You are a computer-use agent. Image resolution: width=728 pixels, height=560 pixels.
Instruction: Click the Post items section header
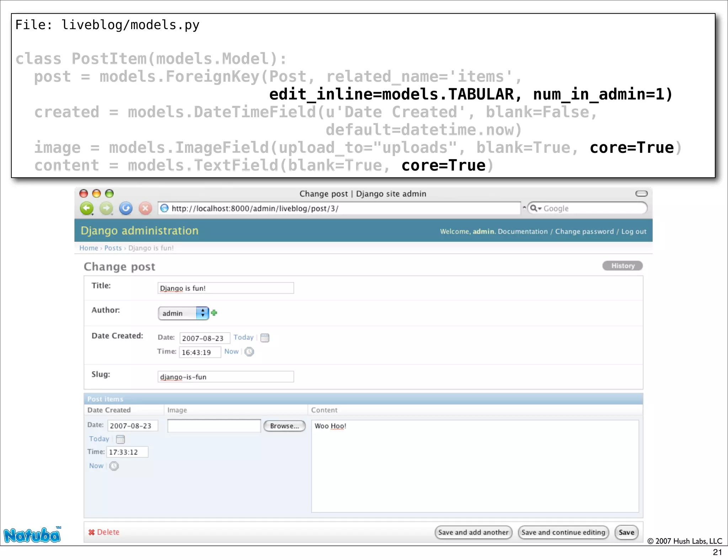coord(363,399)
